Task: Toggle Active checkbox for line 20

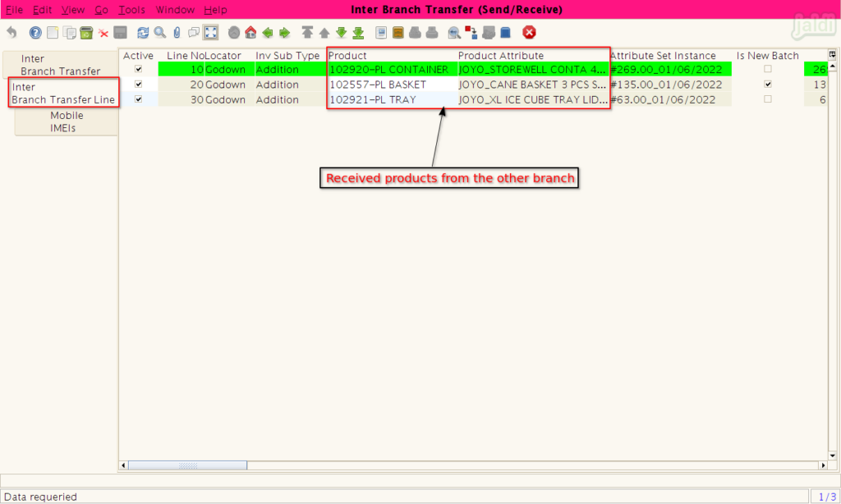Action: (x=138, y=85)
